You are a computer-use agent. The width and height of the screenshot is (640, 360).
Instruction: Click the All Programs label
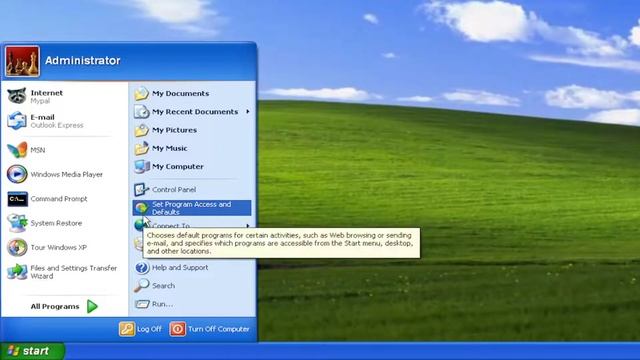[55, 307]
